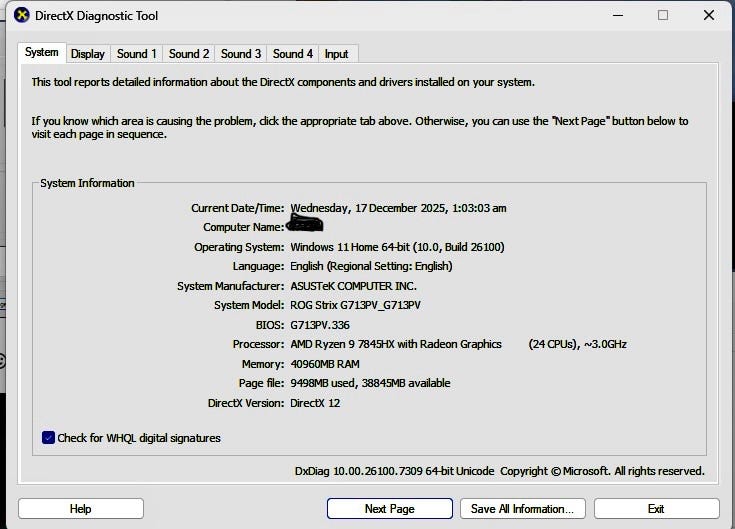Select 'AMD Ryzen 9 7845HX' processor value
735x529 pixels.
pos(342,344)
